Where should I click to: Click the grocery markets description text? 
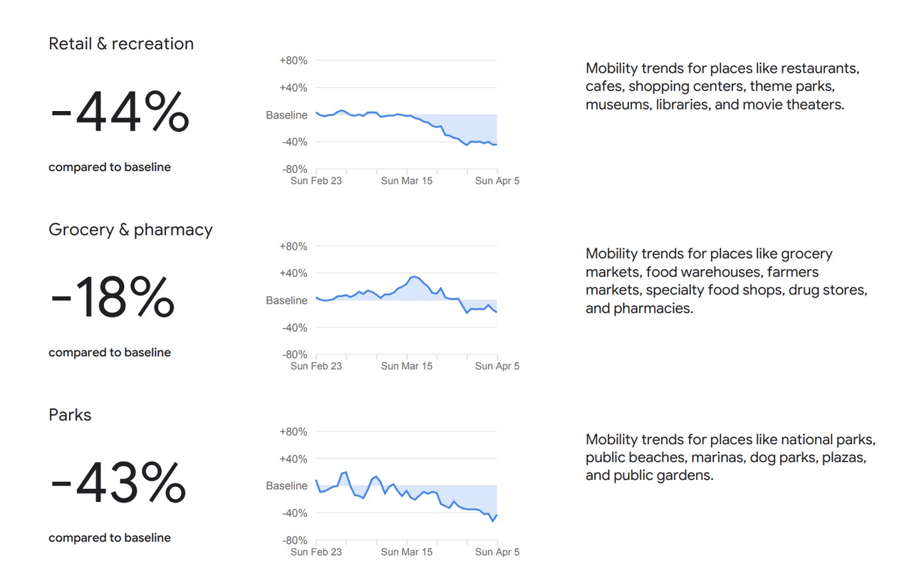(726, 281)
